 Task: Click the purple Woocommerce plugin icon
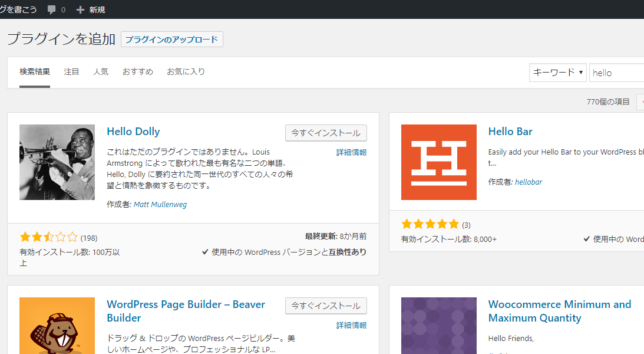coord(438,326)
